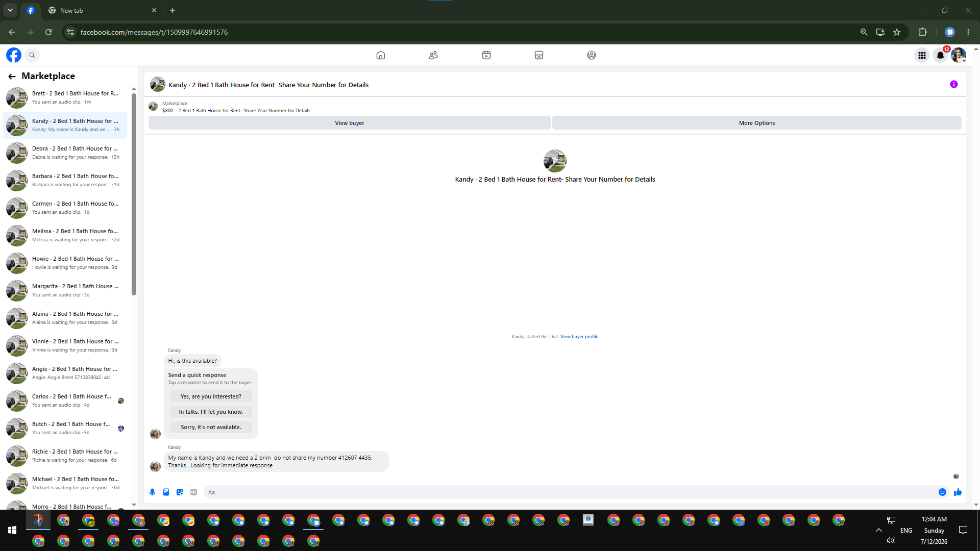
Task: Send quick reply 'Yes, are you interested?'
Action: click(x=211, y=396)
